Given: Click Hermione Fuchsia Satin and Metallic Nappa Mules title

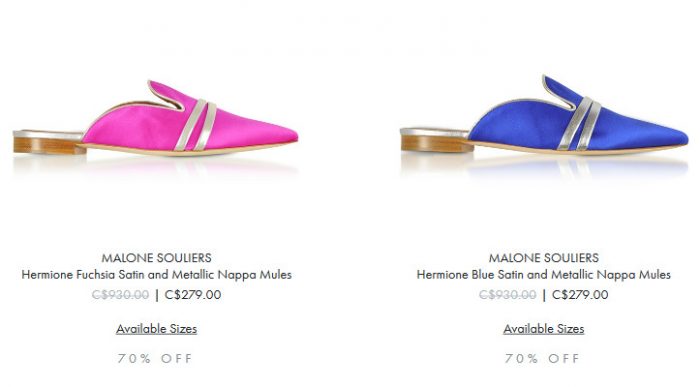Looking at the screenshot, I should [x=156, y=275].
